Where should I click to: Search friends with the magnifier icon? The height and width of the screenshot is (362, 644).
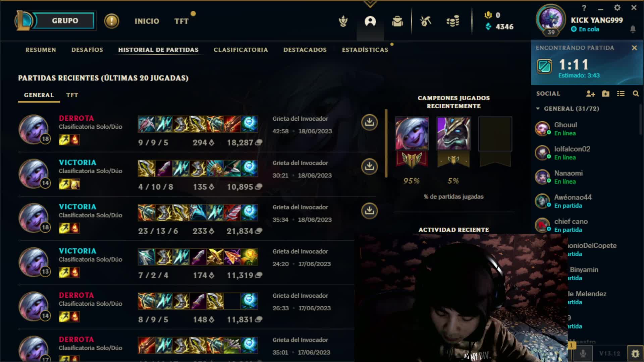point(636,94)
